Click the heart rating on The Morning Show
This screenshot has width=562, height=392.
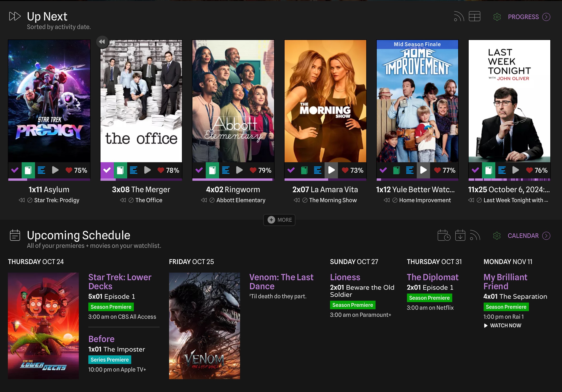pos(345,170)
